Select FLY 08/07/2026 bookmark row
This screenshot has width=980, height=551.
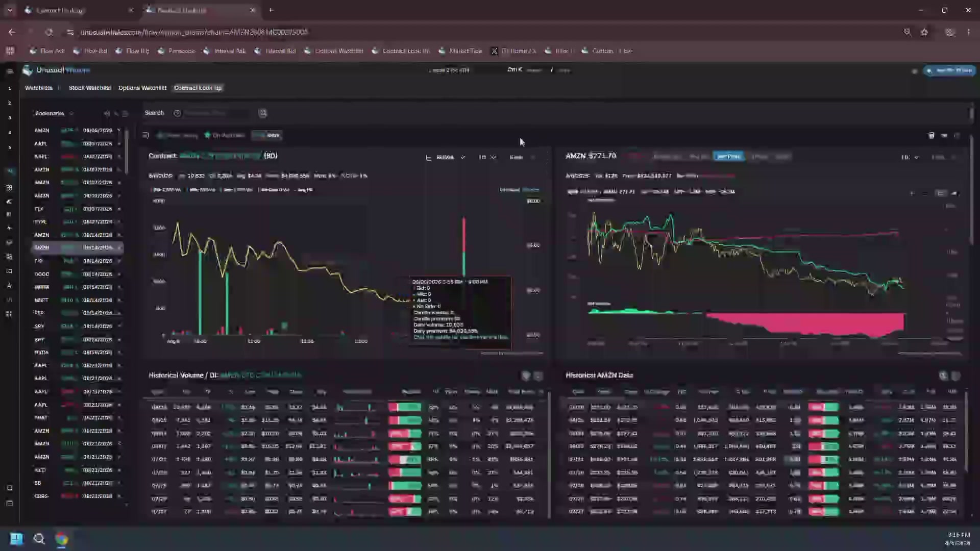[x=77, y=209]
